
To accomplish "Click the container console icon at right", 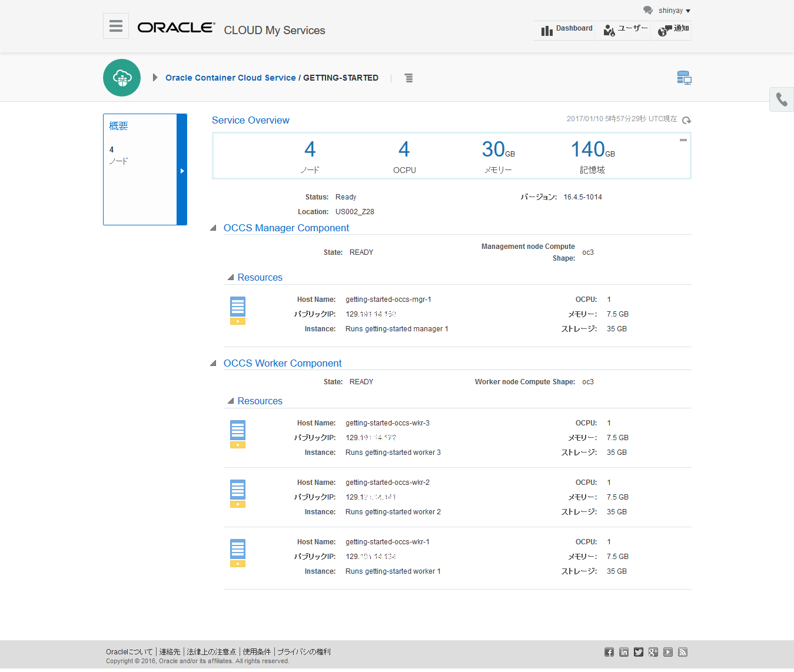I will pos(684,78).
